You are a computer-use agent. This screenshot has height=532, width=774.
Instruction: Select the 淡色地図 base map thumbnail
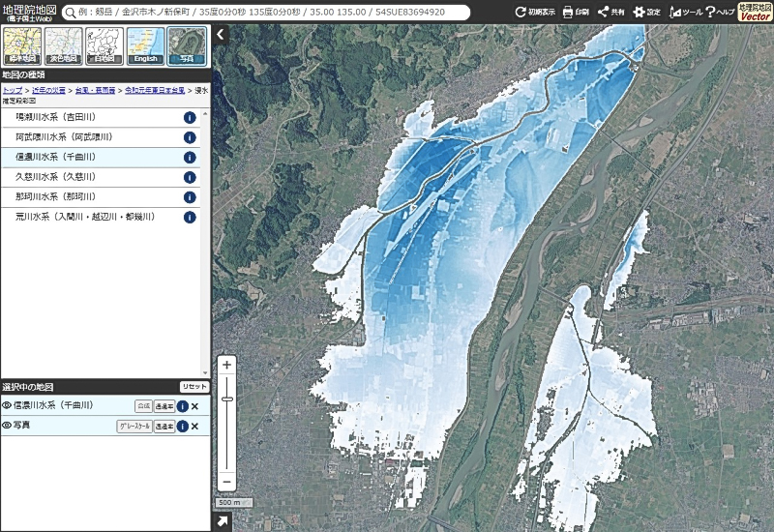click(63, 46)
